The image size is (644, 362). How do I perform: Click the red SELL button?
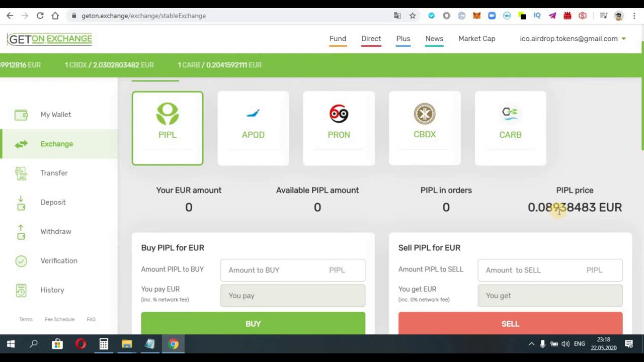(x=510, y=323)
